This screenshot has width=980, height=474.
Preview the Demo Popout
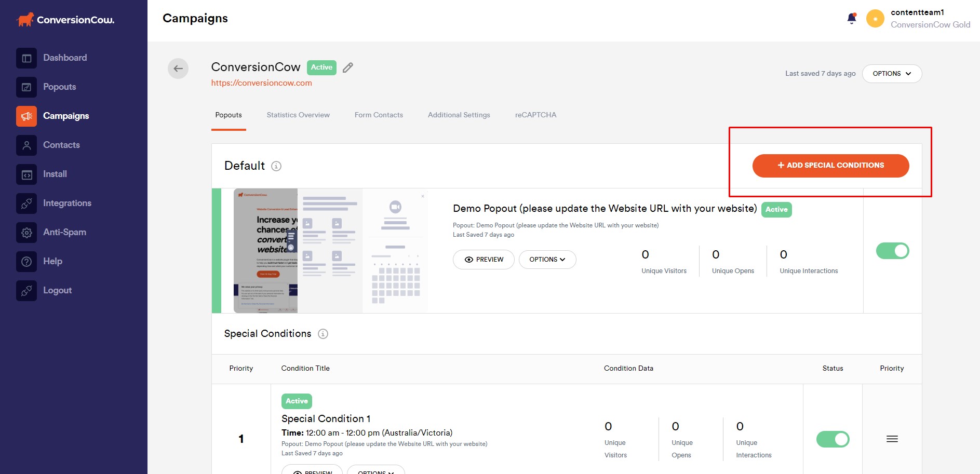484,260
